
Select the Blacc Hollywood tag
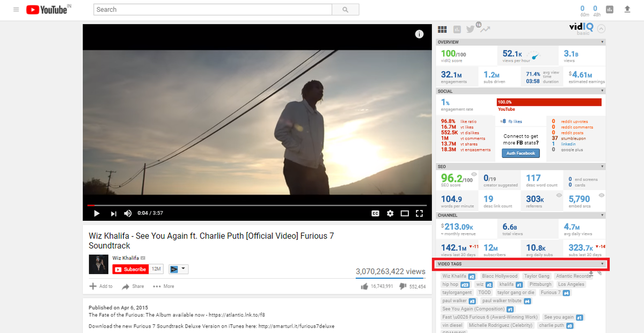(500, 276)
